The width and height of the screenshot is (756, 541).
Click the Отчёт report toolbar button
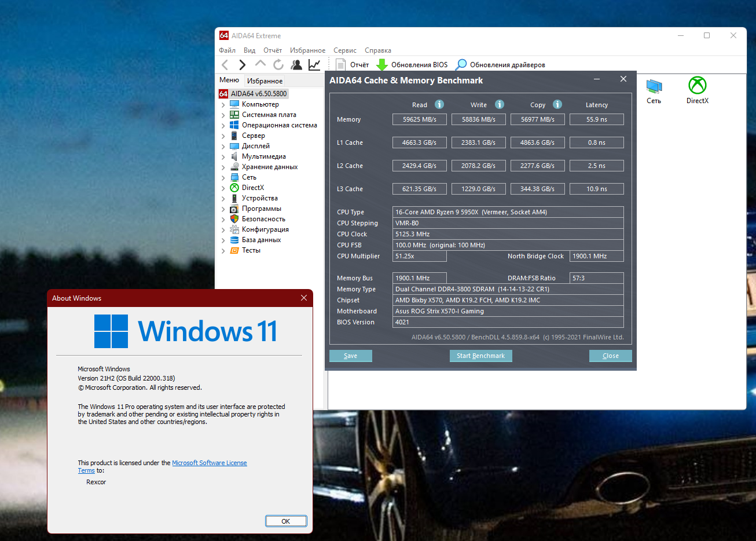(x=353, y=65)
